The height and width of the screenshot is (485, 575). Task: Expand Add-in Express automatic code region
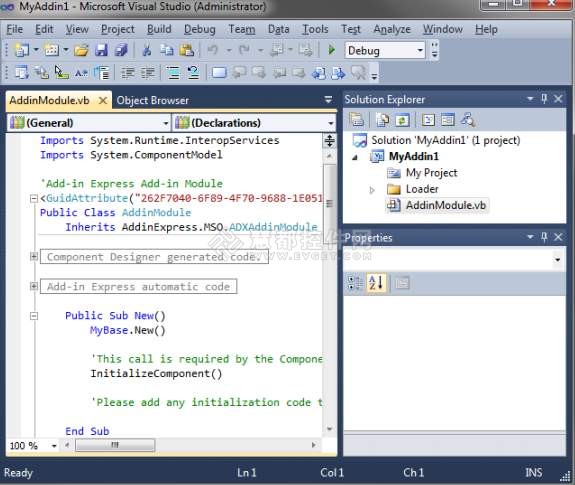(x=34, y=286)
